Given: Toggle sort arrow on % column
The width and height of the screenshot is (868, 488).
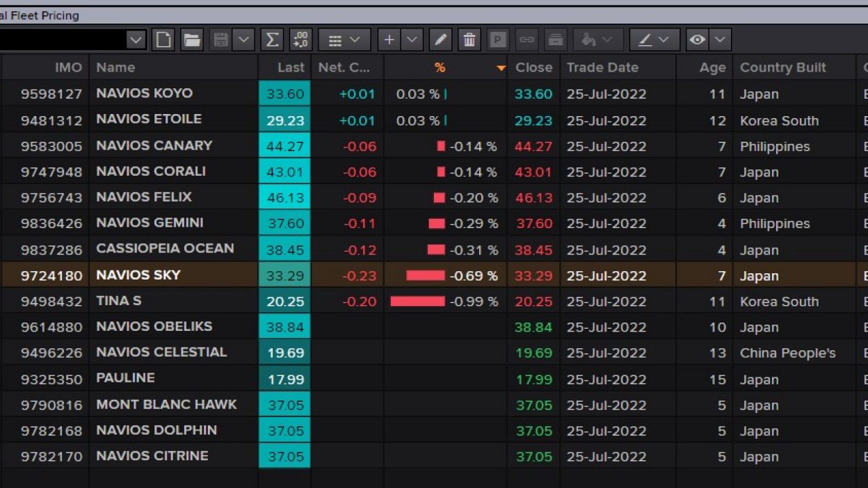Looking at the screenshot, I should tap(501, 68).
